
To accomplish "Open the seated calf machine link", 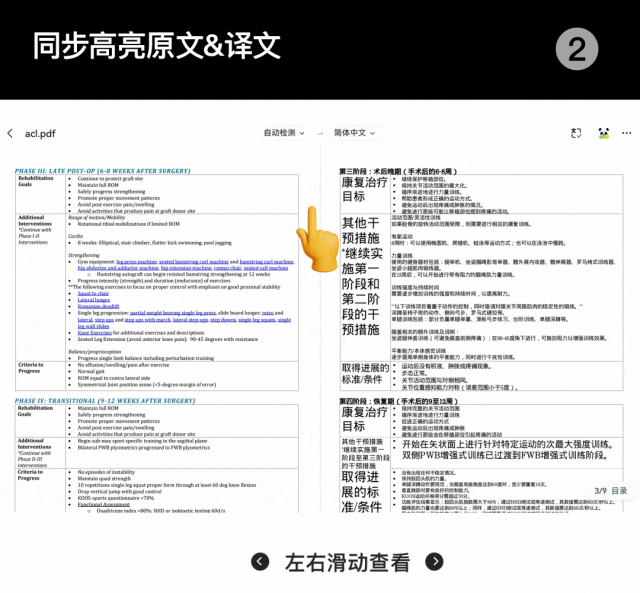I will point(266,268).
